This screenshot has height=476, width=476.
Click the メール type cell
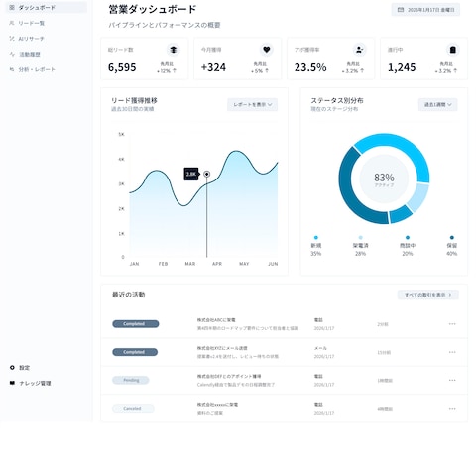coord(320,348)
